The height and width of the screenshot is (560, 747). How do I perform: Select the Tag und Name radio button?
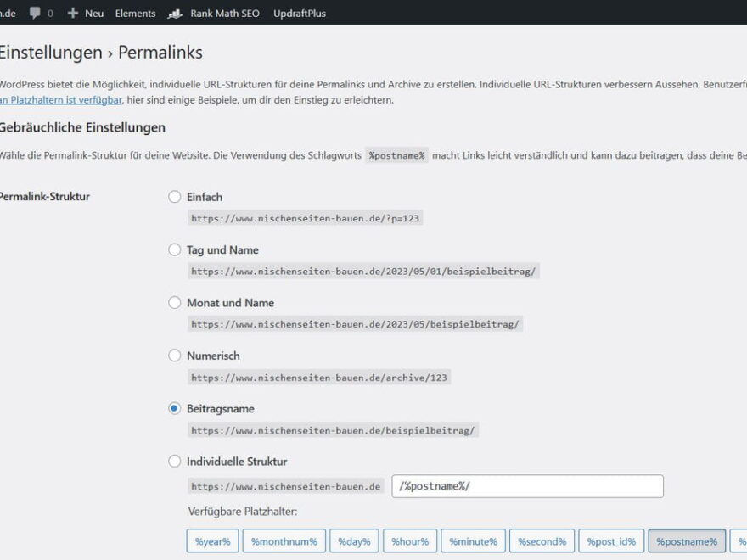pyautogui.click(x=175, y=249)
